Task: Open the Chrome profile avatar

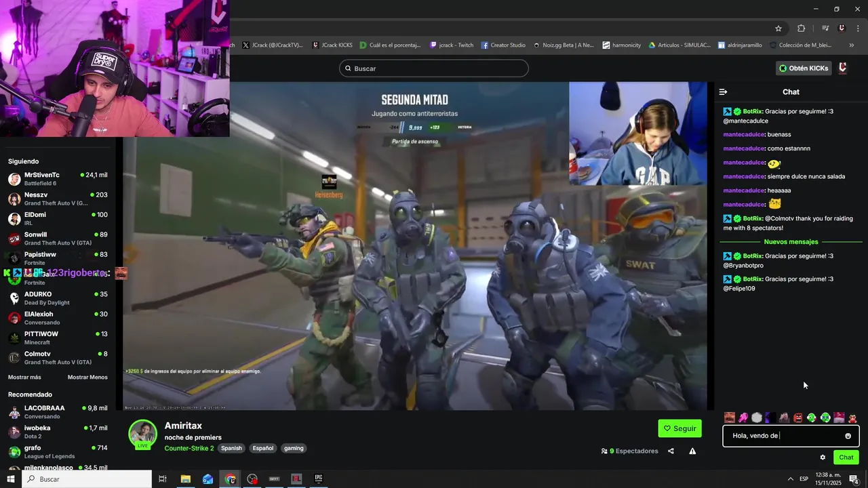Action: (842, 28)
